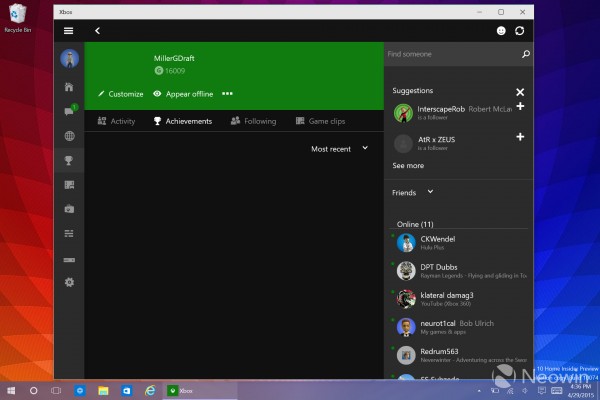Click the See more suggestions link

coord(408,165)
